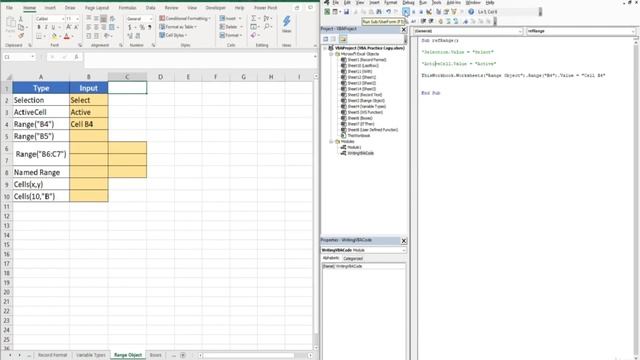
Task: Open the Excel File tab
Action: (x=9, y=8)
